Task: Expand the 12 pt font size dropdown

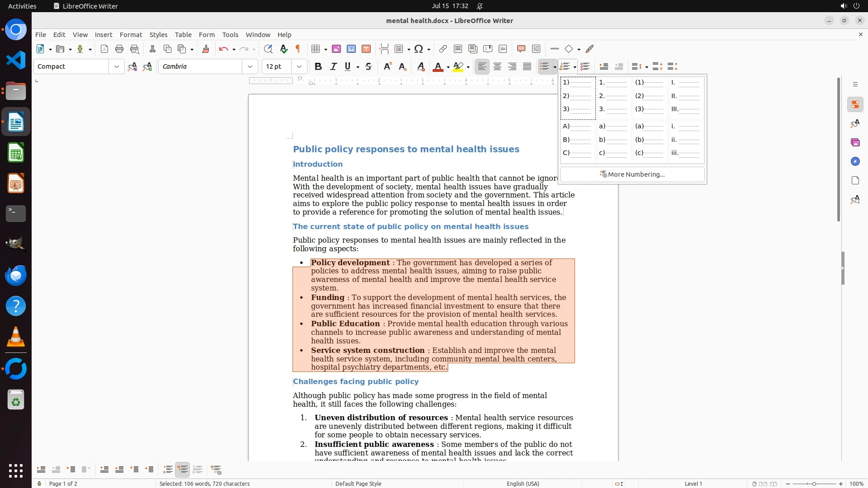Action: click(x=299, y=66)
